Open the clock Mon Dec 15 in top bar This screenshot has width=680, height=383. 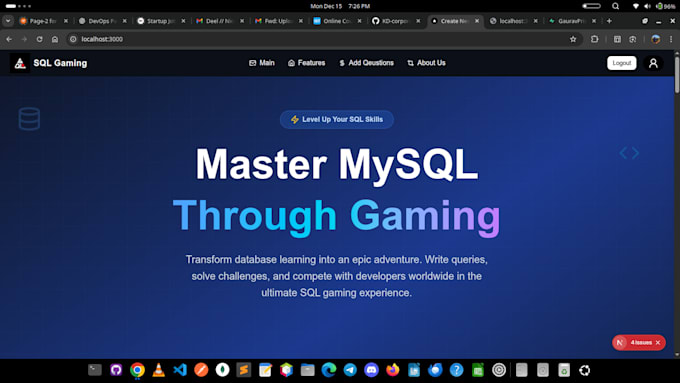340,6
